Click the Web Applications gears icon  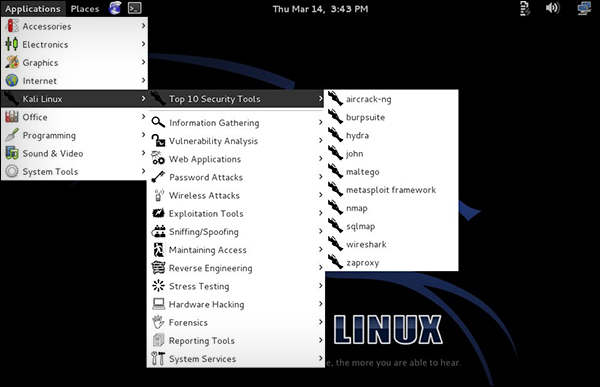158,158
